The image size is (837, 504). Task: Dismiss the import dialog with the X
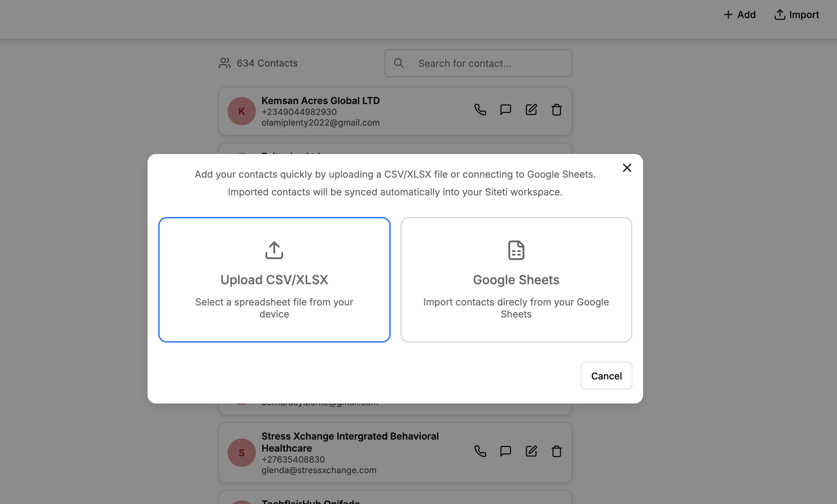tap(627, 168)
